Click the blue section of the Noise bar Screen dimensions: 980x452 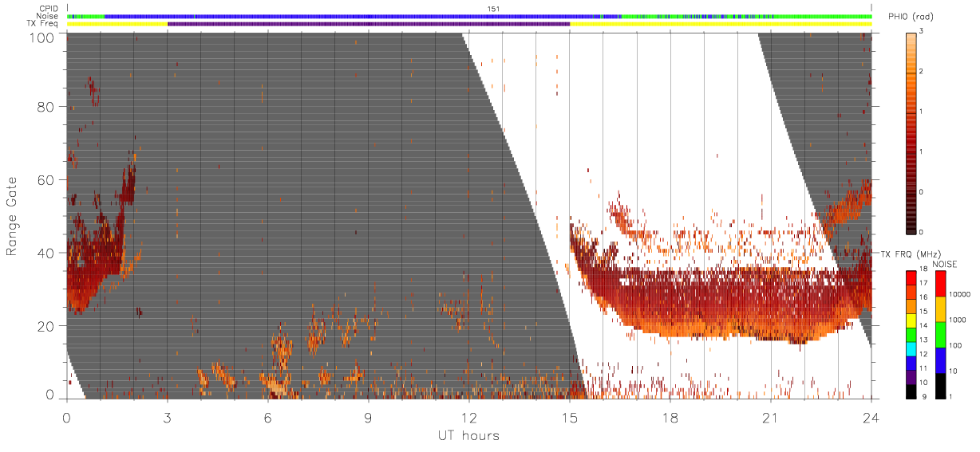[351, 16]
